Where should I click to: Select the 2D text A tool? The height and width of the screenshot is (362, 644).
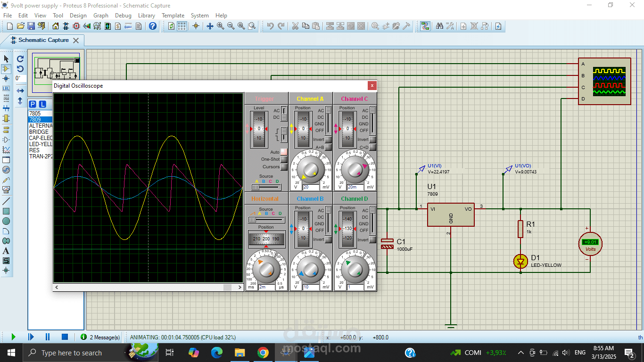tap(6, 251)
